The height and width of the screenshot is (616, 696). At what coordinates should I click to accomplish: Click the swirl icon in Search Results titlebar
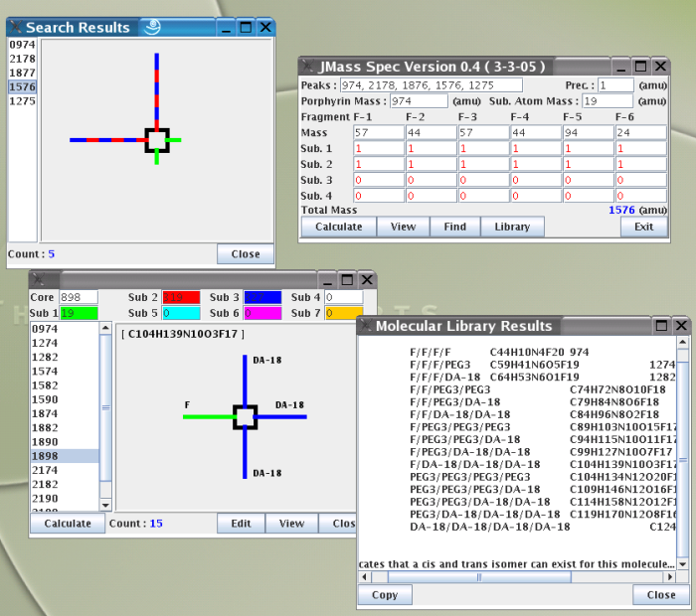tap(152, 27)
